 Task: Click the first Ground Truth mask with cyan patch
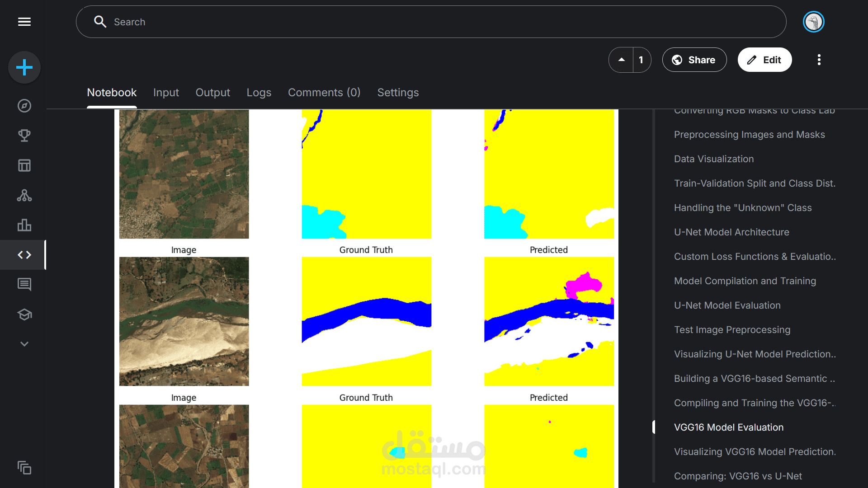367,174
